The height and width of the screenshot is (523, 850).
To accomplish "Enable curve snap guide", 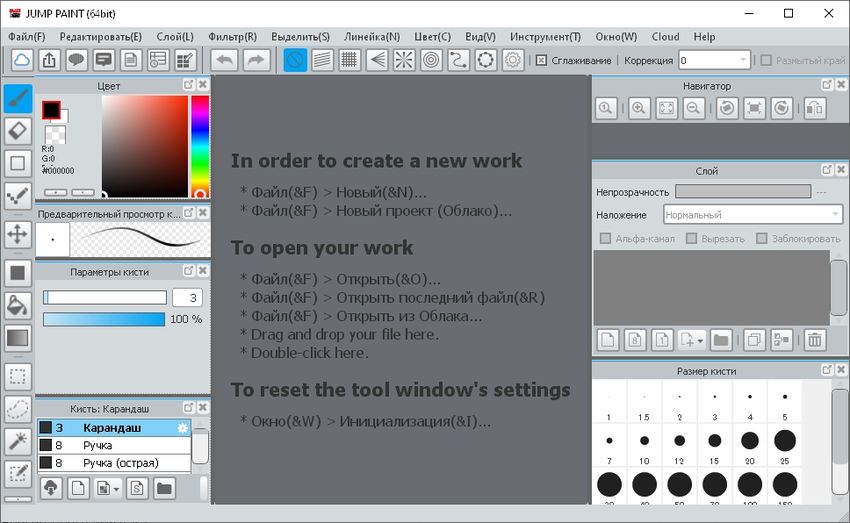I will point(458,60).
